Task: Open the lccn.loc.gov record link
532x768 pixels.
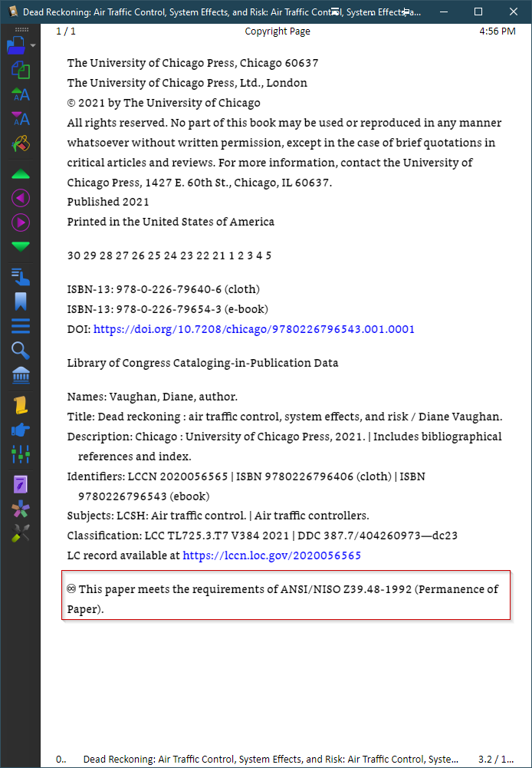Action: [x=271, y=555]
